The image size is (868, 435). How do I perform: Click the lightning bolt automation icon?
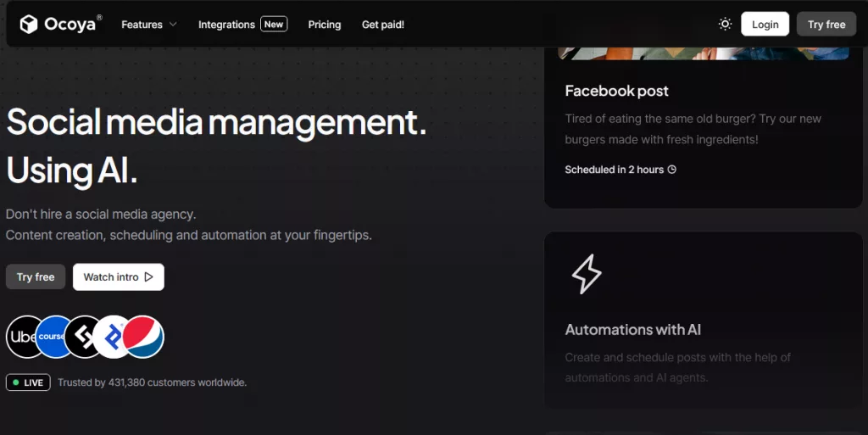pyautogui.click(x=587, y=274)
